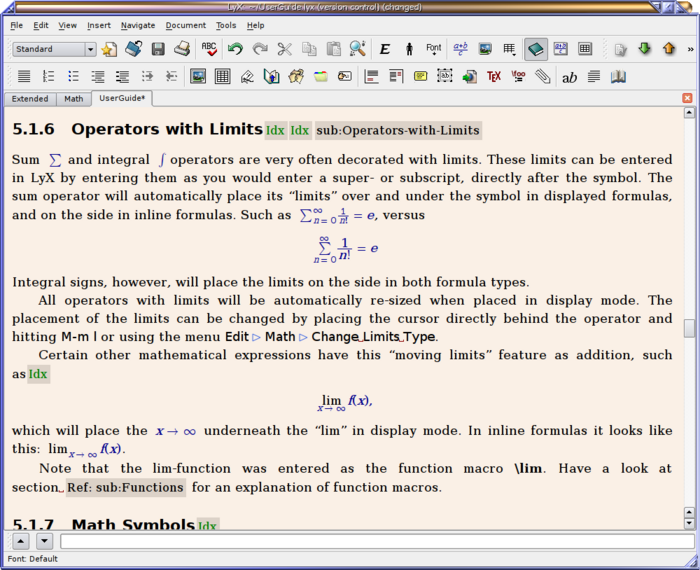Open the Navigate menu
Image resolution: width=700 pixels, height=570 pixels.
tap(138, 25)
